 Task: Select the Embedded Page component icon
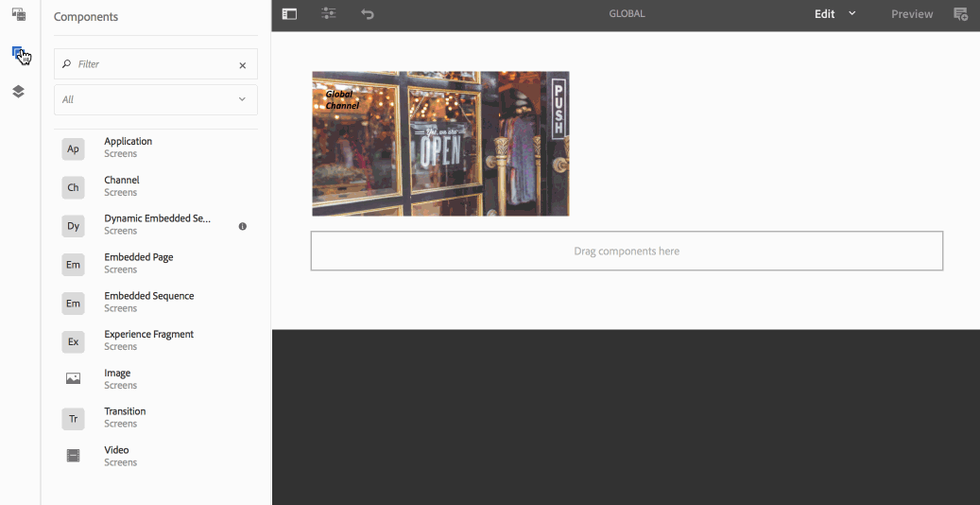click(x=73, y=265)
